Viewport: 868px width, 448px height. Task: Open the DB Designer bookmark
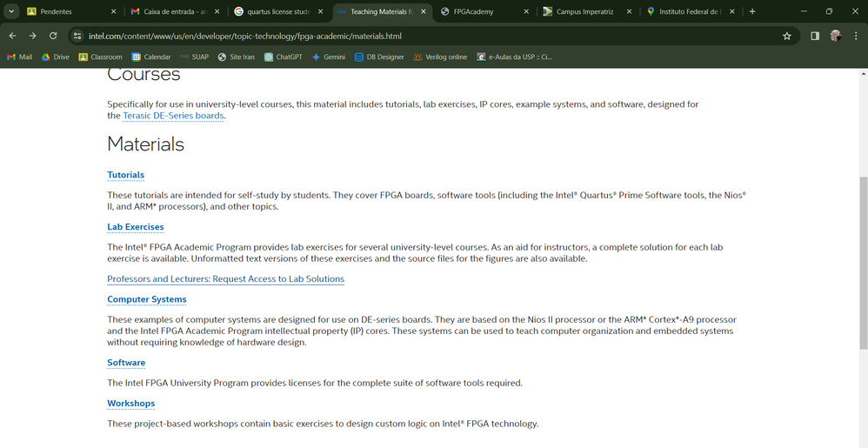point(379,57)
